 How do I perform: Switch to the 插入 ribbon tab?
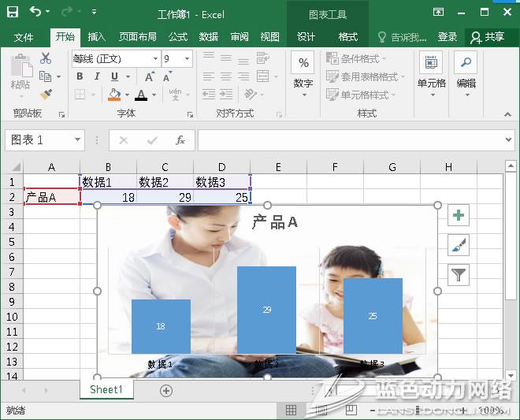click(96, 37)
